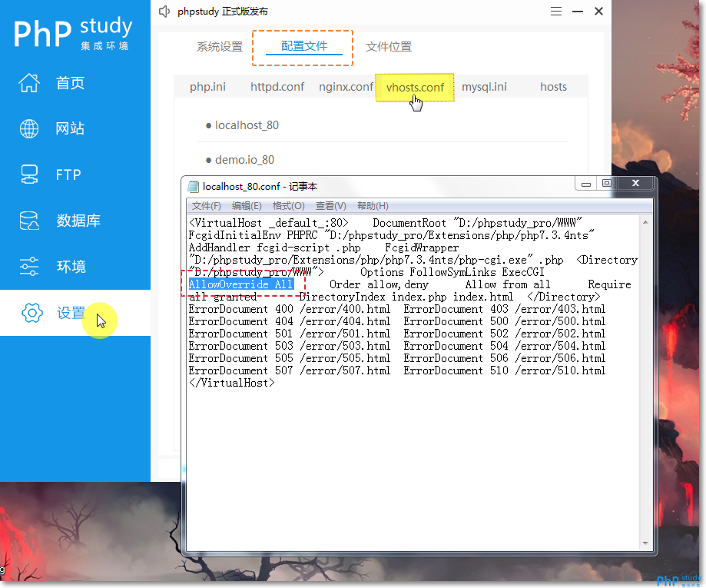
Task: Click the 'Options FollowSymLinks ExecCGI' text
Action: [452, 272]
